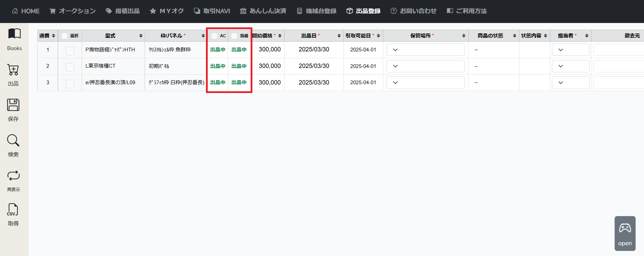The image size is (644, 256).
Task: Sort by 引取可能日 column arrows
Action: coord(378,36)
